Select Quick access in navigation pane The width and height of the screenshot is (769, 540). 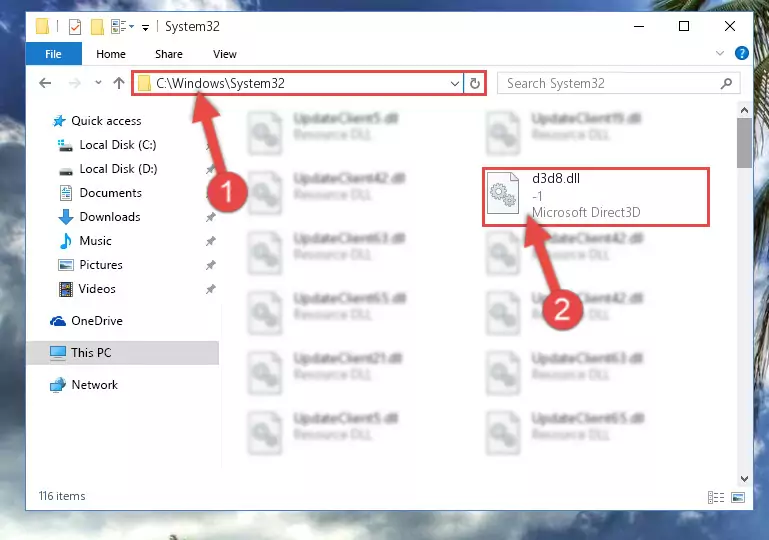106,121
